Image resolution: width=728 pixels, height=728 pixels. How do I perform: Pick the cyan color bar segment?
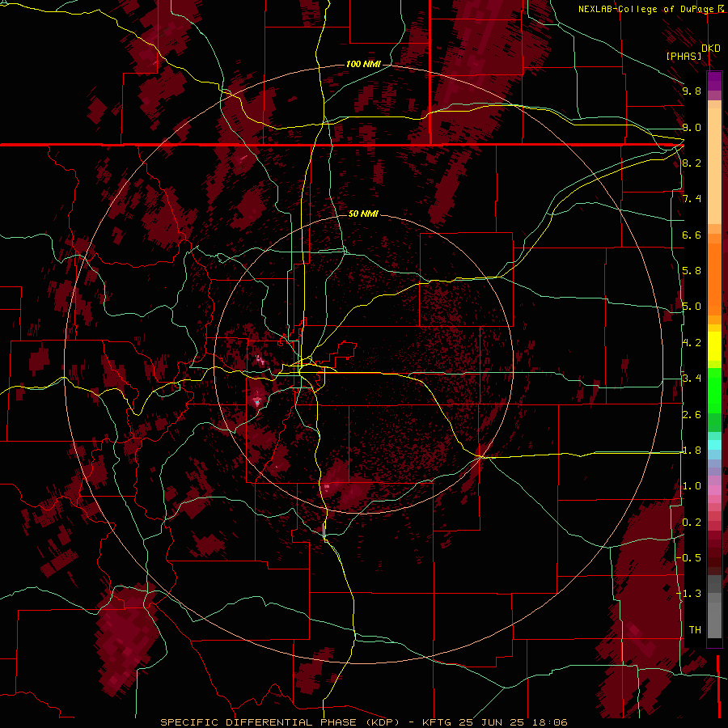(x=714, y=444)
